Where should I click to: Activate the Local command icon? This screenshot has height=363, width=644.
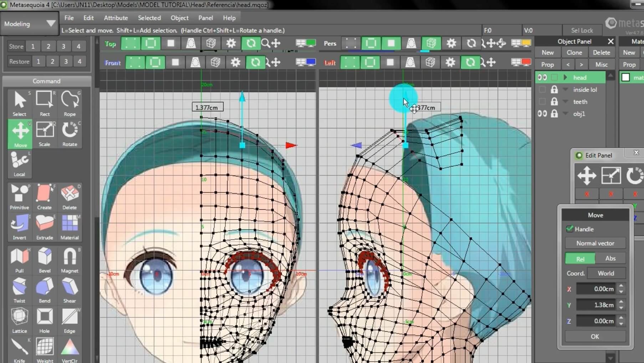click(x=20, y=164)
